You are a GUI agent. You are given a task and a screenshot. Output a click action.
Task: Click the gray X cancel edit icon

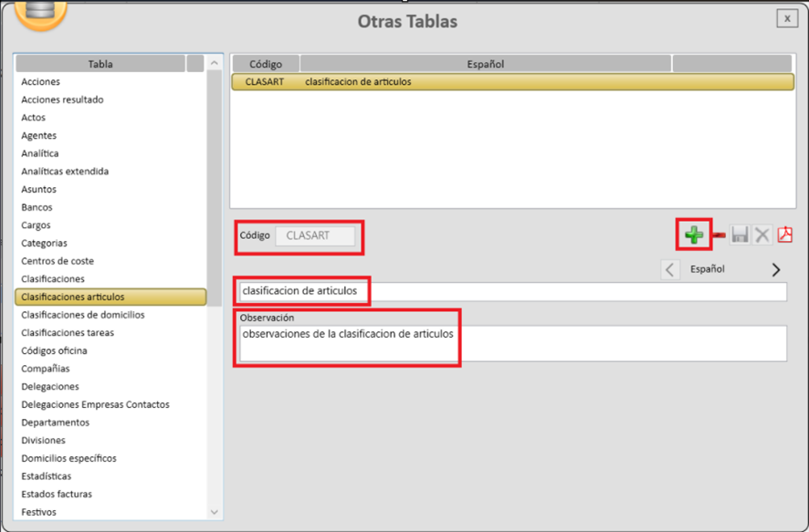click(x=762, y=235)
